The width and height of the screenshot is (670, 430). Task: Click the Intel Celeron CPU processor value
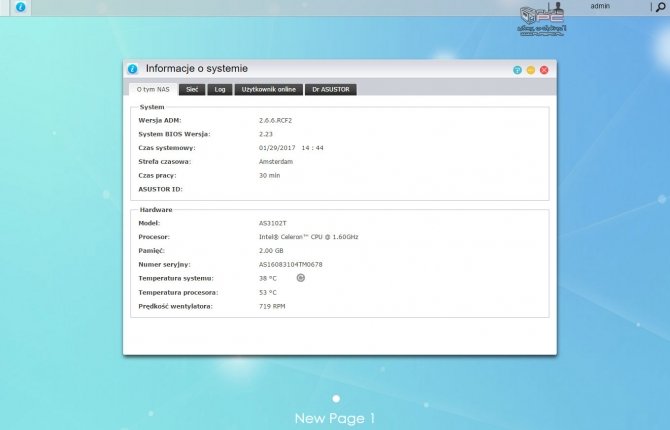[x=309, y=237]
